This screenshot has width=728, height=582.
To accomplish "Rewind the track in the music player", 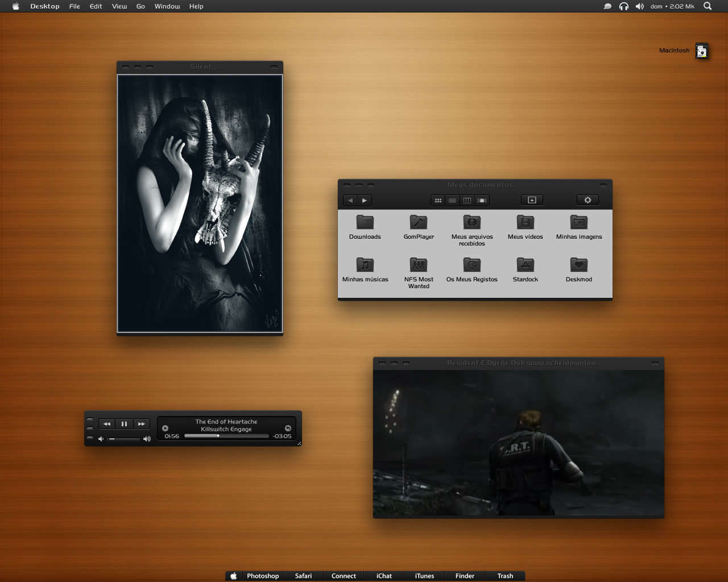I will tap(107, 424).
